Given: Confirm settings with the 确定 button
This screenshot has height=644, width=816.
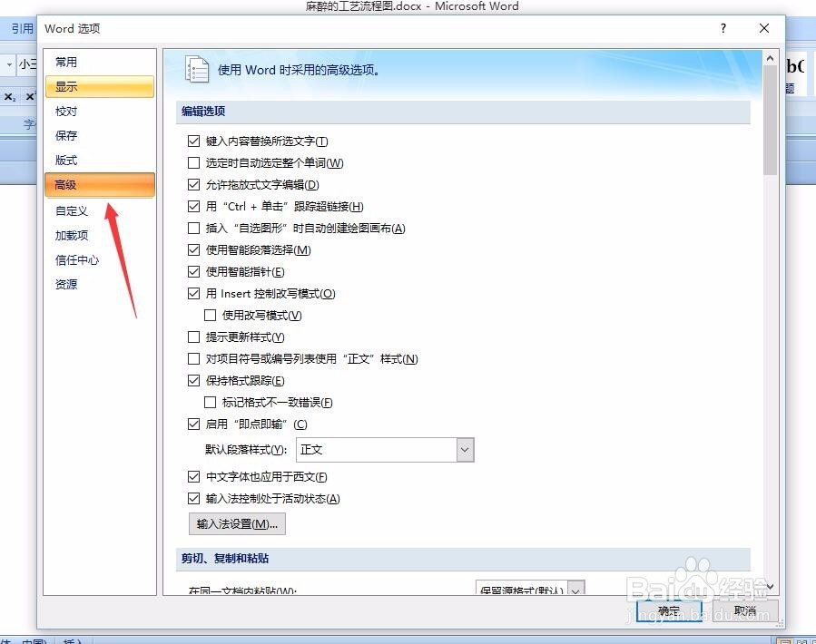Looking at the screenshot, I should [x=667, y=610].
